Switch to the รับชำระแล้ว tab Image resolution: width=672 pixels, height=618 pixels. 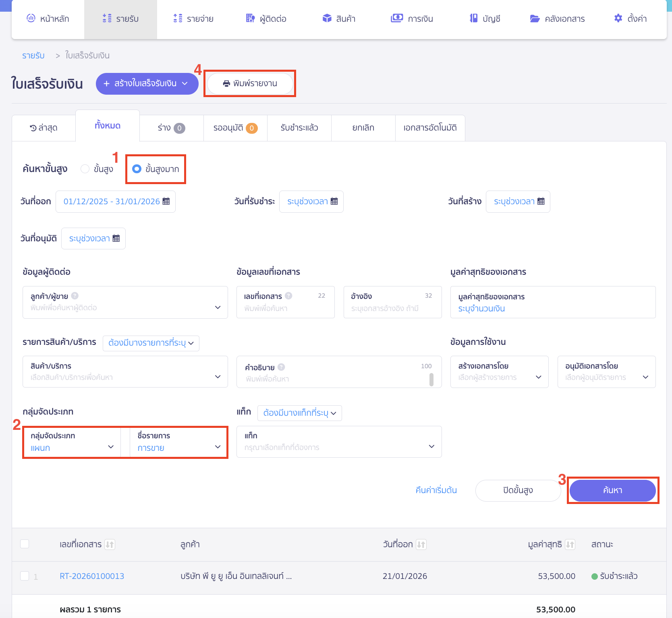point(299,128)
